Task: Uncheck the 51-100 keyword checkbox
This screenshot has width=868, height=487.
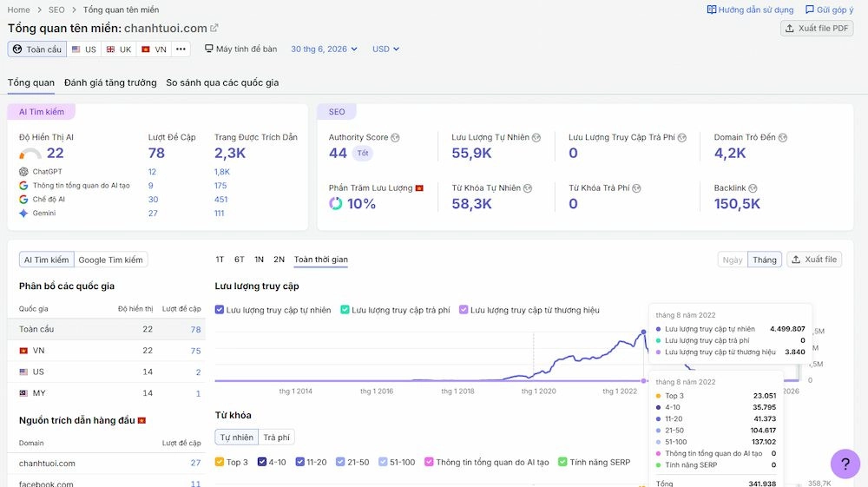Action: tap(383, 462)
